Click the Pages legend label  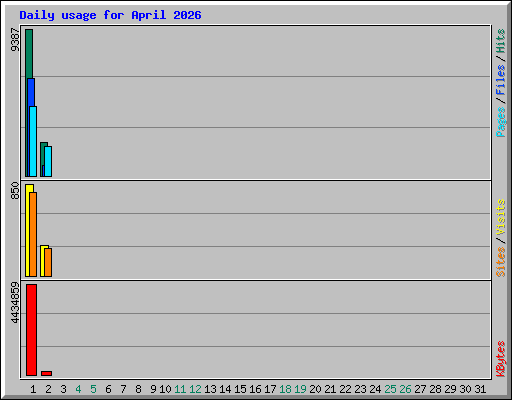500,122
